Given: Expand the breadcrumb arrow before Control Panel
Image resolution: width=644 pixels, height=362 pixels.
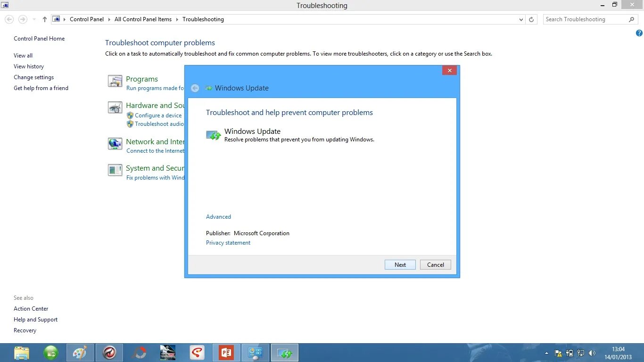Looking at the screenshot, I should pyautogui.click(x=65, y=19).
